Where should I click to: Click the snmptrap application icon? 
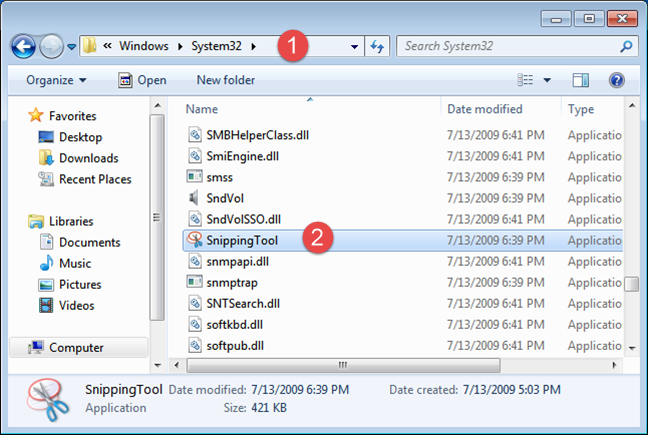click(194, 282)
